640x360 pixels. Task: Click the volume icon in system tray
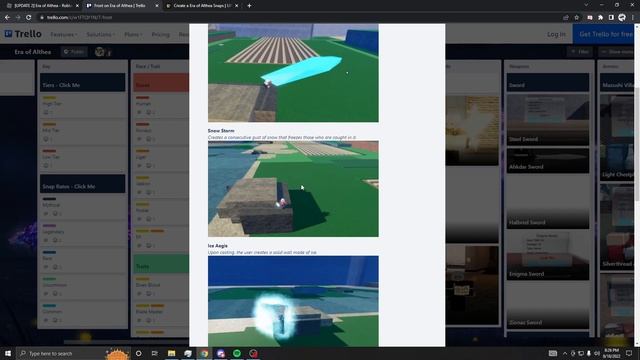point(596,353)
